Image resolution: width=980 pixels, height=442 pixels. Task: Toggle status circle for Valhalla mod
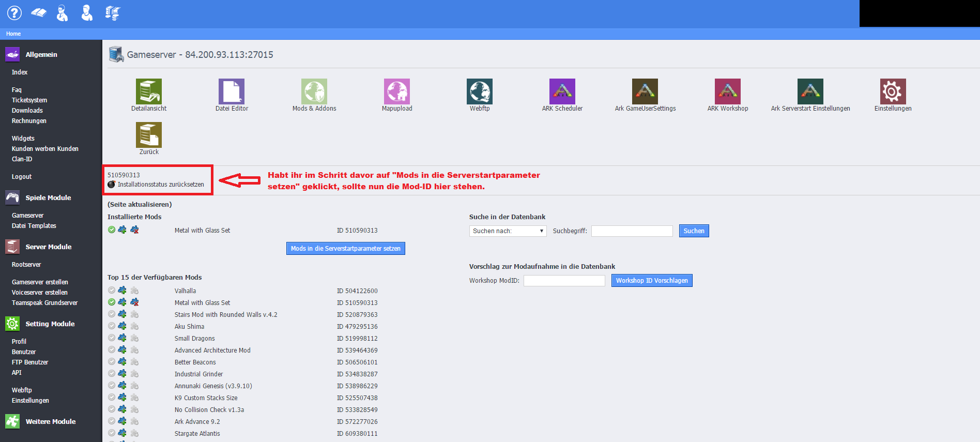pos(112,291)
